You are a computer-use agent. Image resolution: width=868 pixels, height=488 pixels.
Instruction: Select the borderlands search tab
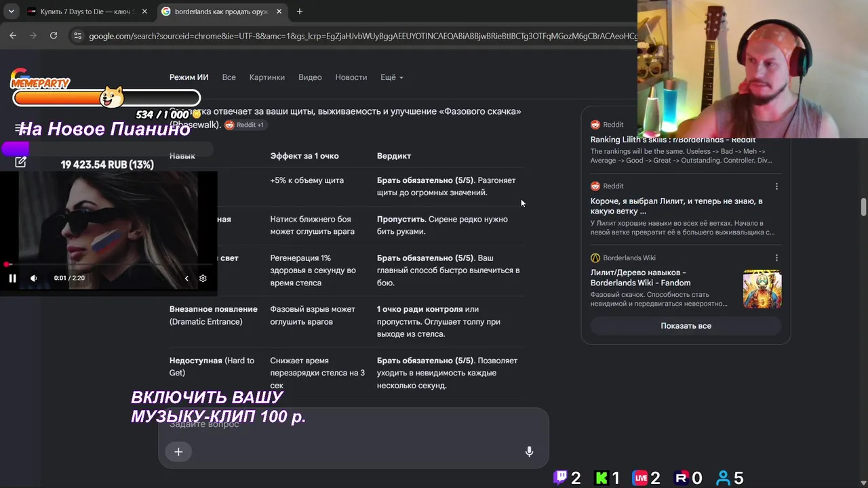(x=221, y=12)
